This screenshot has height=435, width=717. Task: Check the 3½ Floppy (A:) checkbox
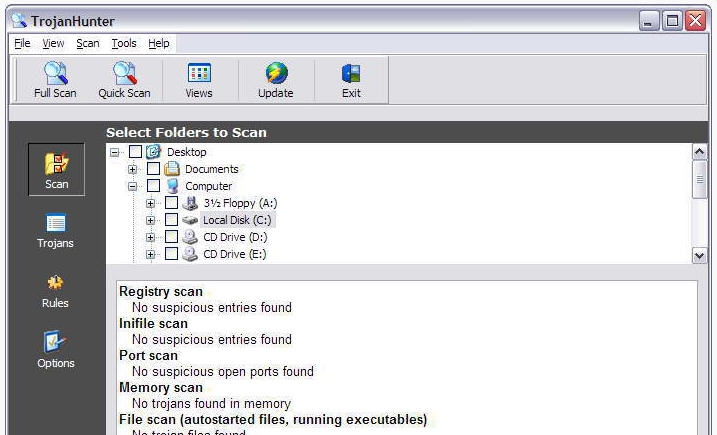click(171, 203)
